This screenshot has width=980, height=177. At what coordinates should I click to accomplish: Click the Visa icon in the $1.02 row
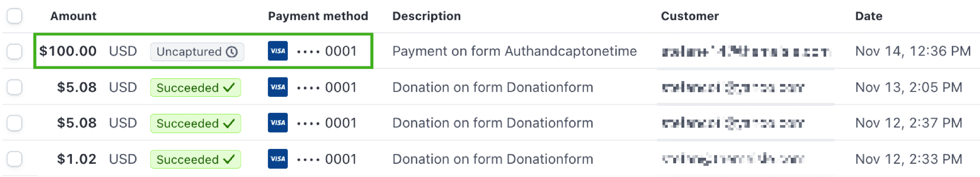pos(278,159)
